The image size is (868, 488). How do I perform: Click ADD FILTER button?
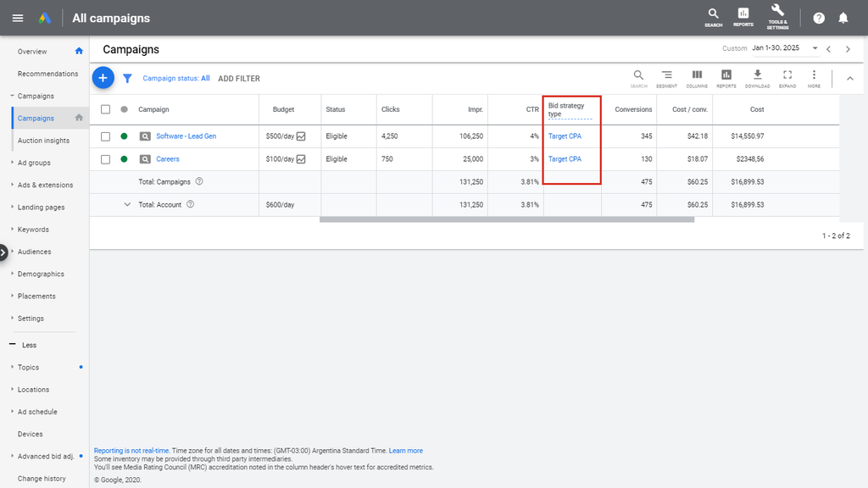tap(239, 79)
